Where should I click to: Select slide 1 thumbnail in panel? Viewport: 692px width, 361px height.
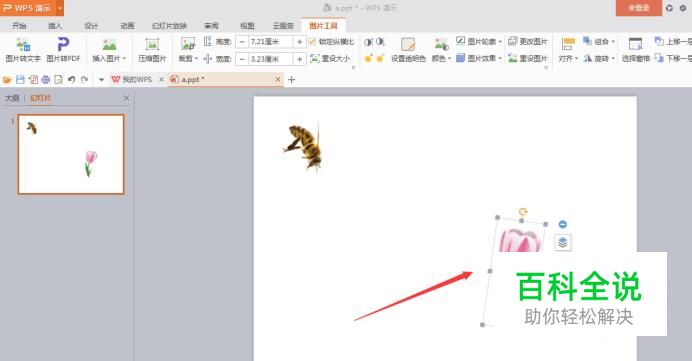click(x=71, y=154)
